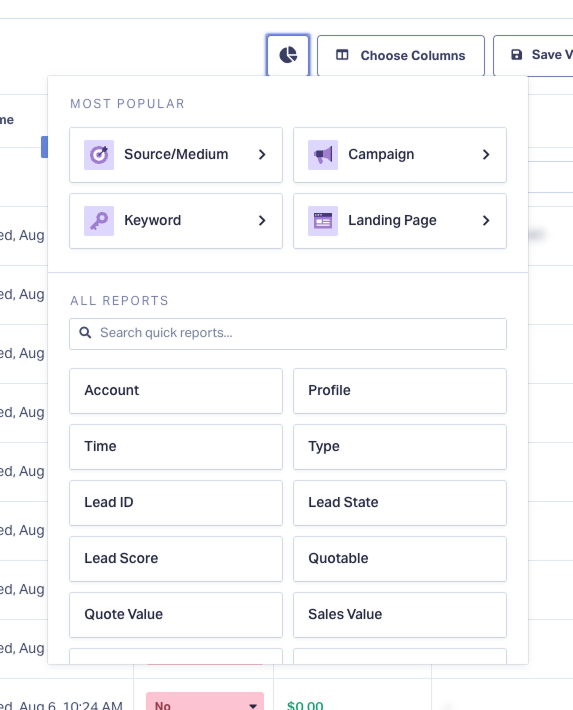573x710 pixels.
Task: Click the magnifier icon in search box
Action: [85, 333]
